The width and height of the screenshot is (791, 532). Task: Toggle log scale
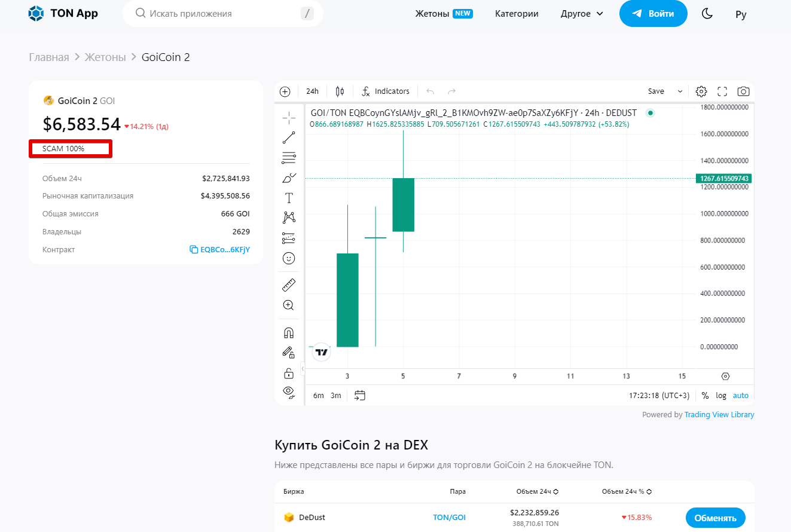tap(721, 396)
